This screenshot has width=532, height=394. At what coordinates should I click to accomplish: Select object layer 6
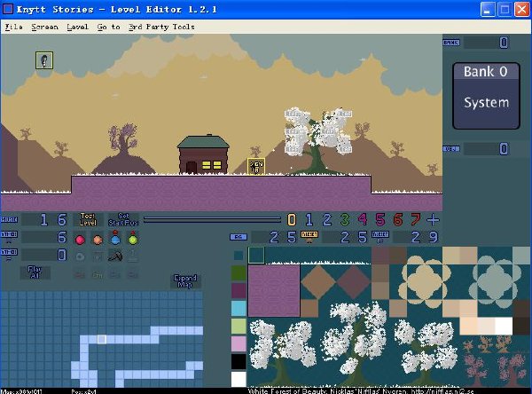(397, 220)
